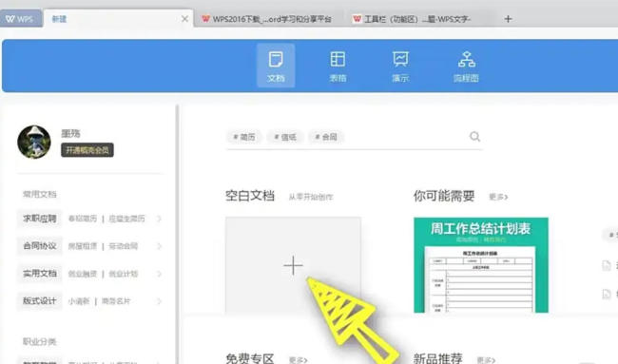Open the 求职应聘 category
Image resolution: width=618 pixels, height=364 pixels.
click(x=40, y=219)
